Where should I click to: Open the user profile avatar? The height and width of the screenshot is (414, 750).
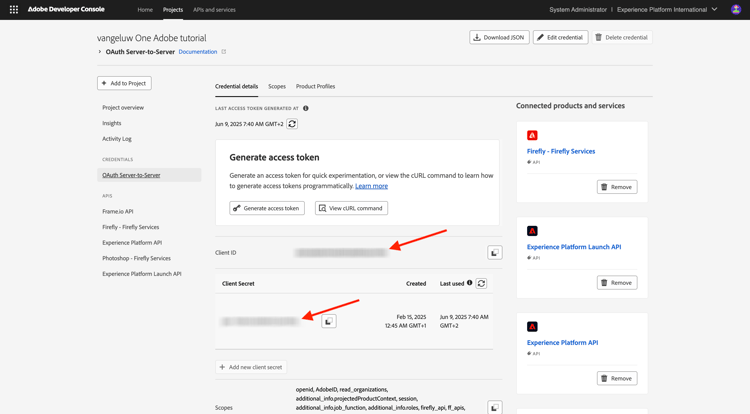click(x=736, y=10)
